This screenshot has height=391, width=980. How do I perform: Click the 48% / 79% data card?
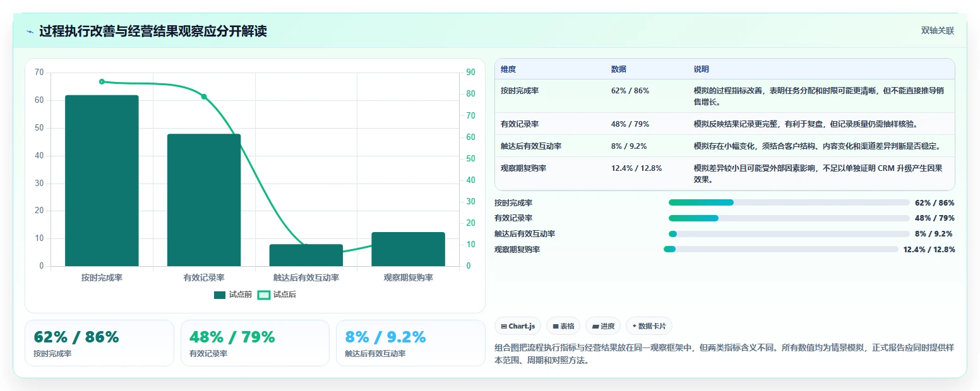[255, 343]
